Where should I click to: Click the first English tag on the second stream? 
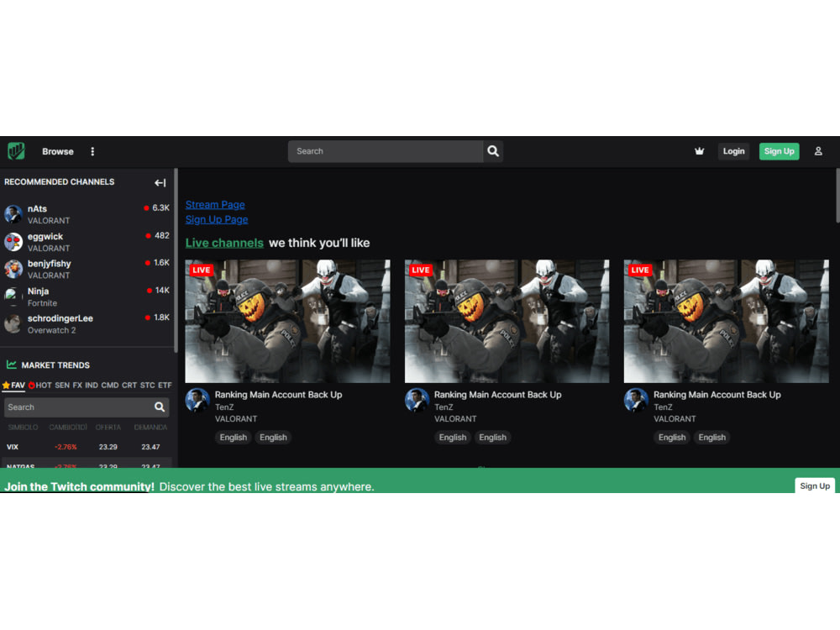click(453, 438)
